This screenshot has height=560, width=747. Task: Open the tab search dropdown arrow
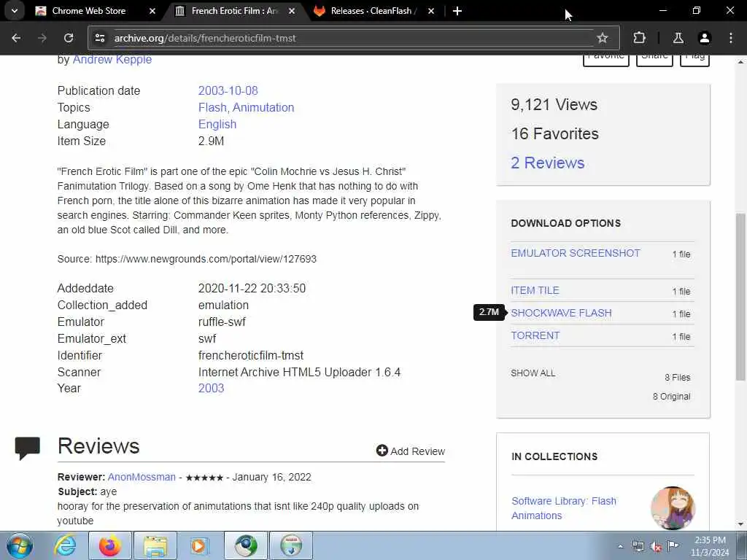pyautogui.click(x=15, y=10)
